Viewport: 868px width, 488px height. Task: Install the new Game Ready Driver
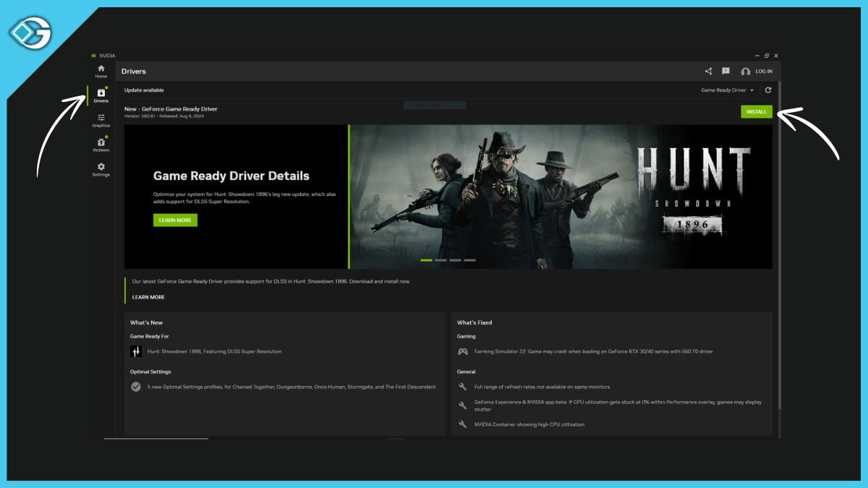(x=757, y=112)
